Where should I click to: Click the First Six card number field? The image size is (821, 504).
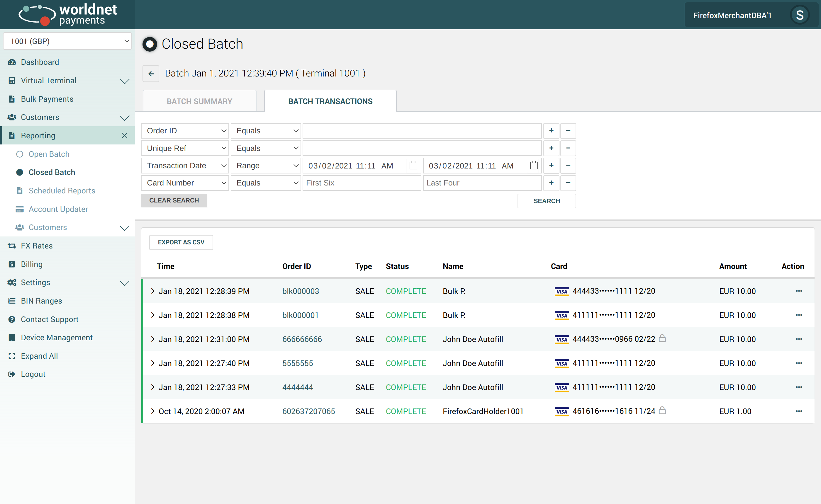coord(361,183)
